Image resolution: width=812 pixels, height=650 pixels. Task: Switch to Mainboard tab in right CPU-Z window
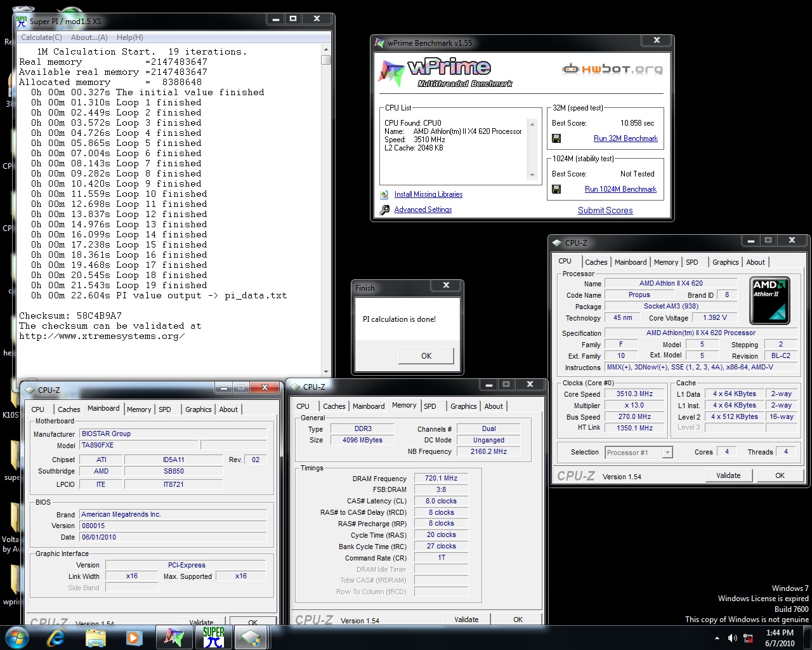coord(631,262)
